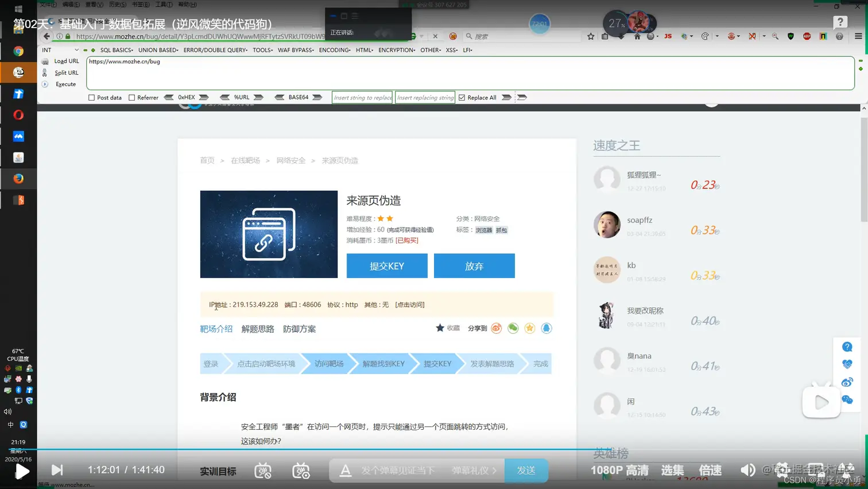Screen dimensions: 868x489
Task: Open ENCRYPTION menu in HackBar
Action: [x=397, y=50]
